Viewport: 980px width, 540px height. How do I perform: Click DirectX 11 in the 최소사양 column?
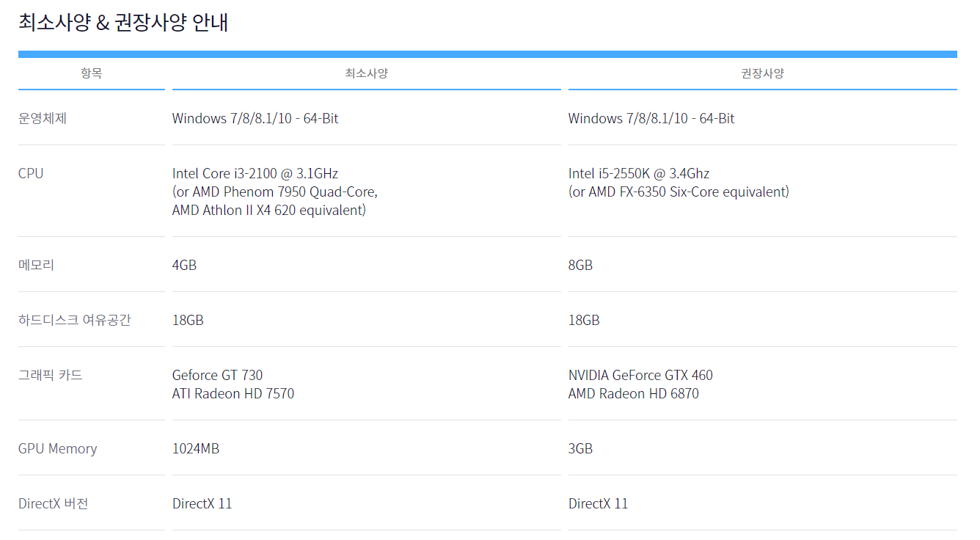[202, 503]
